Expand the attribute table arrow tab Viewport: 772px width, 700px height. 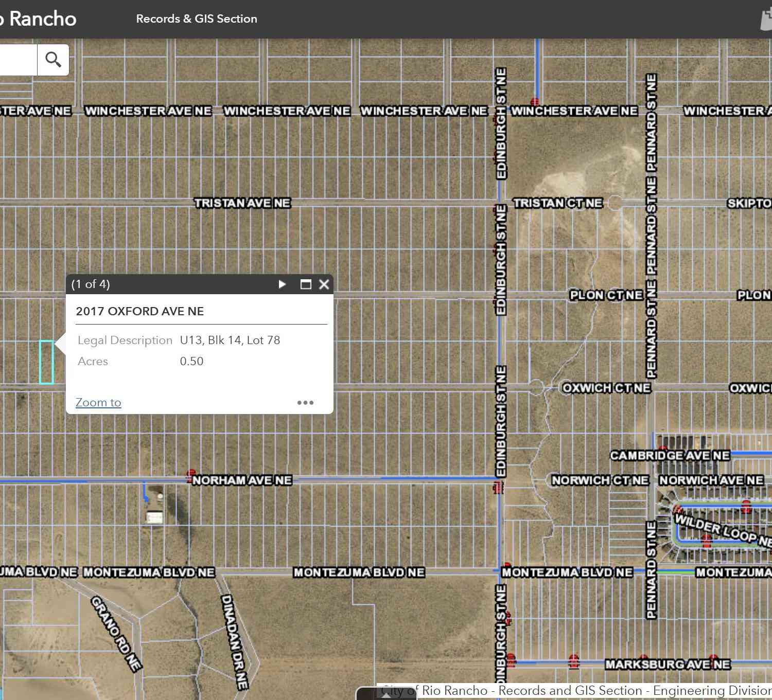[x=386, y=694]
